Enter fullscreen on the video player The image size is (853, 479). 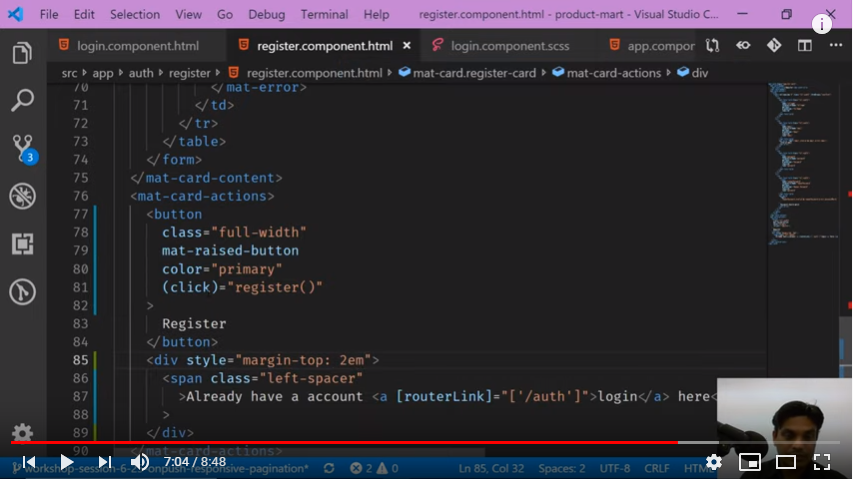(822, 462)
